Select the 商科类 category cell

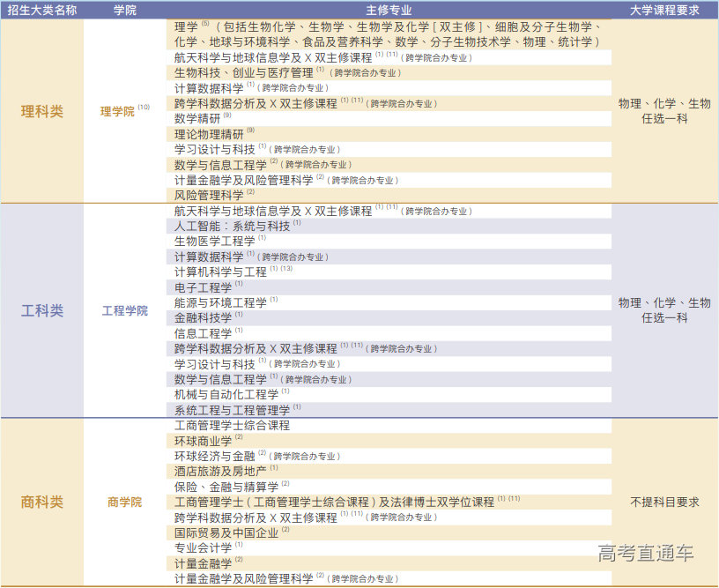pos(41,502)
